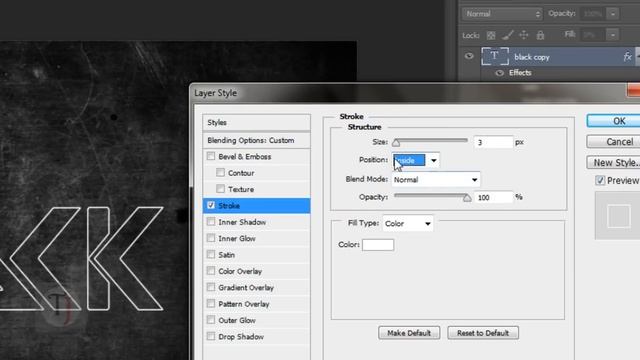The width and height of the screenshot is (640, 360).
Task: Open layer Opacity dropdown arrow
Action: pyautogui.click(x=613, y=14)
